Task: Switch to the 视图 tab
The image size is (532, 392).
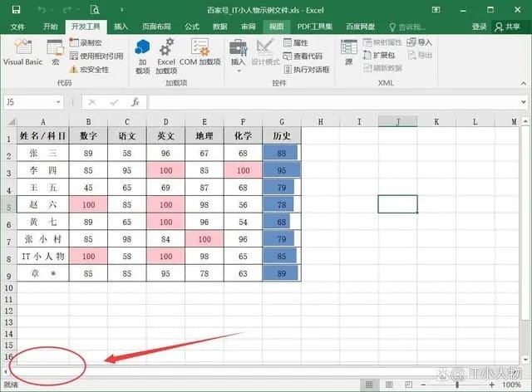Action: pyautogui.click(x=276, y=27)
